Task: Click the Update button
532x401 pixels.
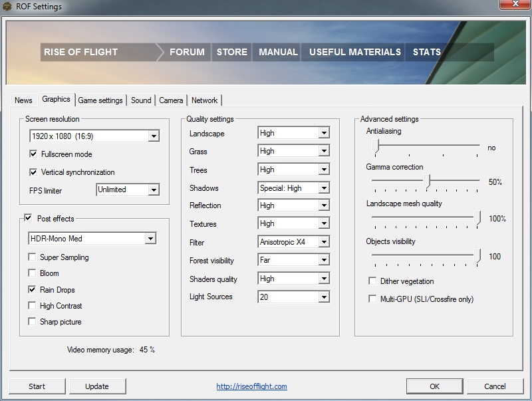Action: 97,386
